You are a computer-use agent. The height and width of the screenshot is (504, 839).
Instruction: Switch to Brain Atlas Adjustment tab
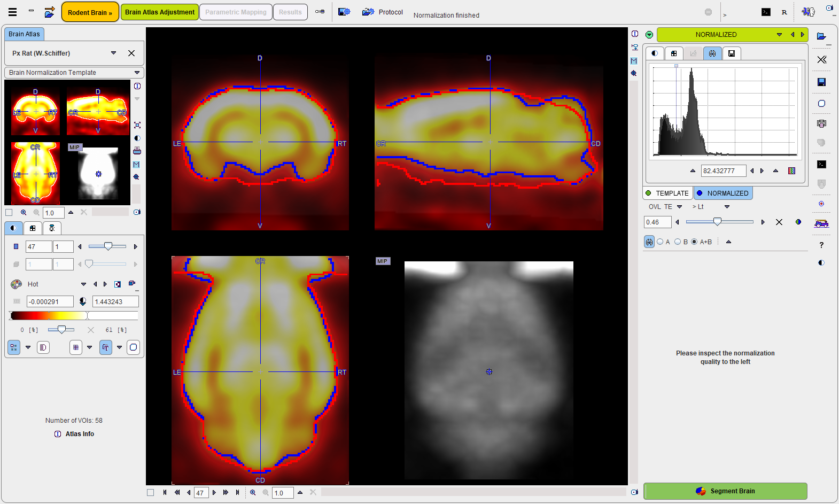[x=160, y=12]
